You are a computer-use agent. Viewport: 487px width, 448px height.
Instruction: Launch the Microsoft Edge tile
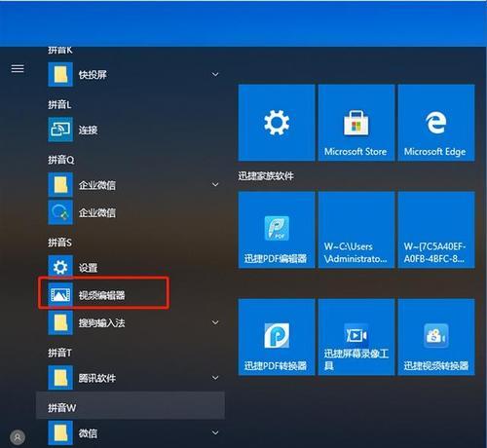[436, 123]
